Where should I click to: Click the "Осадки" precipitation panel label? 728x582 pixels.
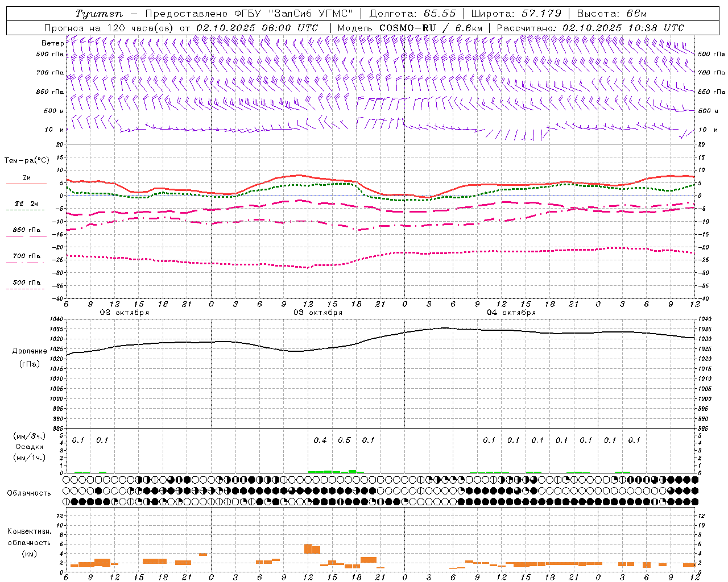(x=30, y=447)
